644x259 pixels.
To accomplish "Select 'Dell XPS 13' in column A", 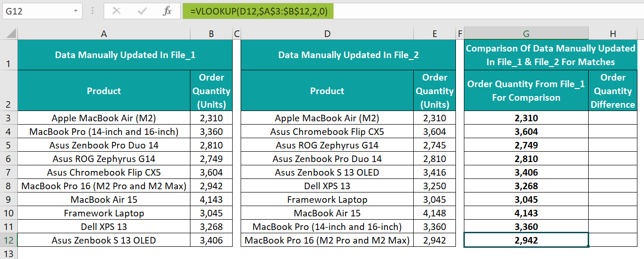I will tap(104, 227).
